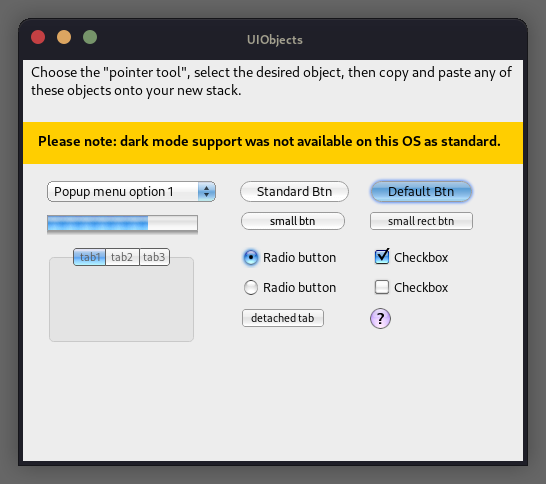
Task: Open the Popup menu option 1 combo box
Action: (131, 192)
